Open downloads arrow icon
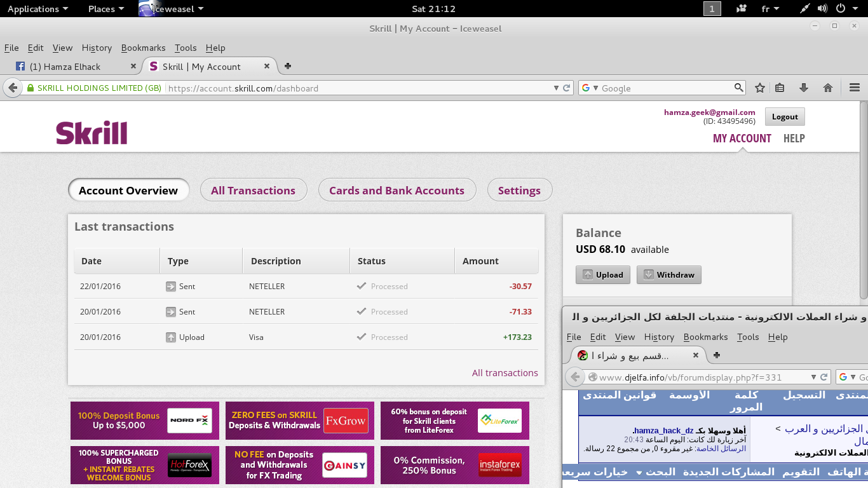 tap(803, 88)
